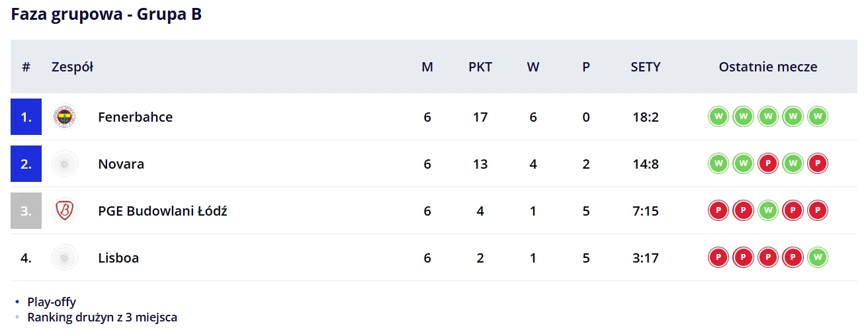Click the Play-offy legend entry
This screenshot has width=868, height=334.
point(51,302)
